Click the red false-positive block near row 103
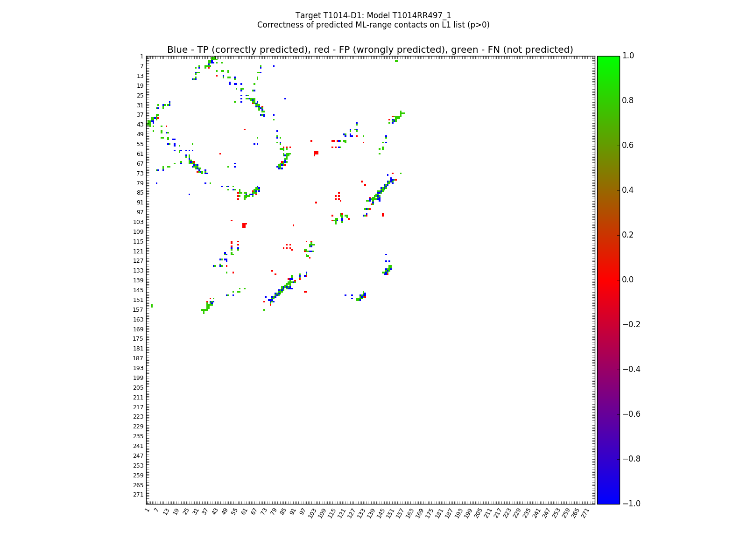747x560 pixels. tap(244, 225)
